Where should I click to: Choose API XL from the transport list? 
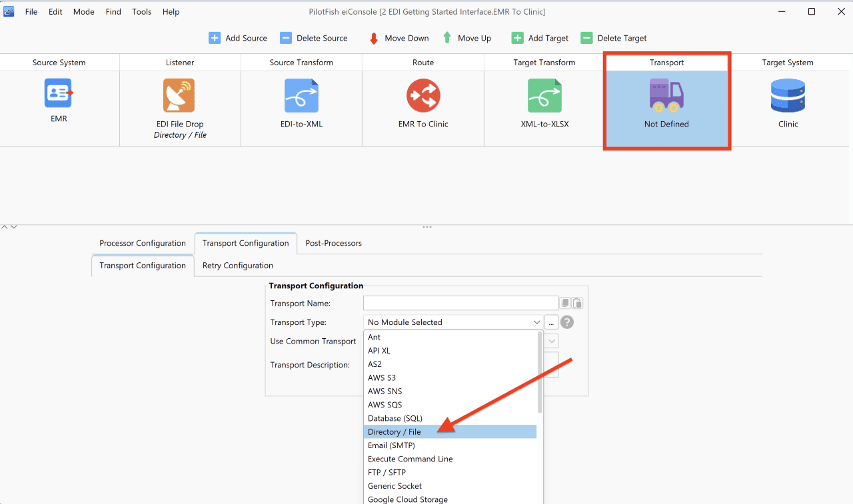[x=450, y=351]
